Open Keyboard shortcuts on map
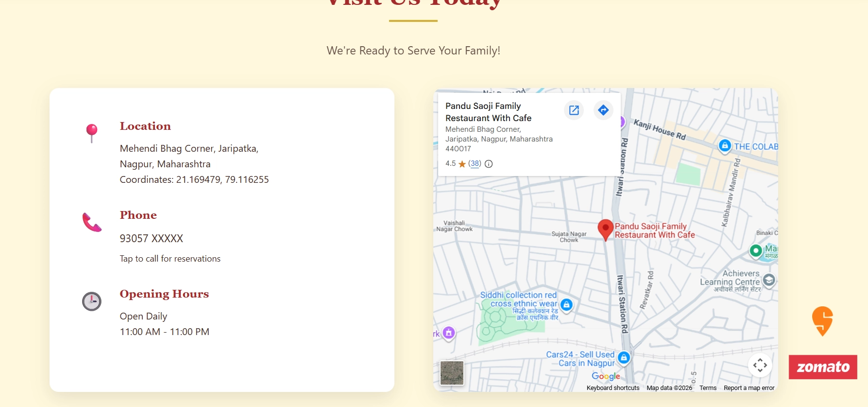The height and width of the screenshot is (407, 868). click(x=613, y=388)
